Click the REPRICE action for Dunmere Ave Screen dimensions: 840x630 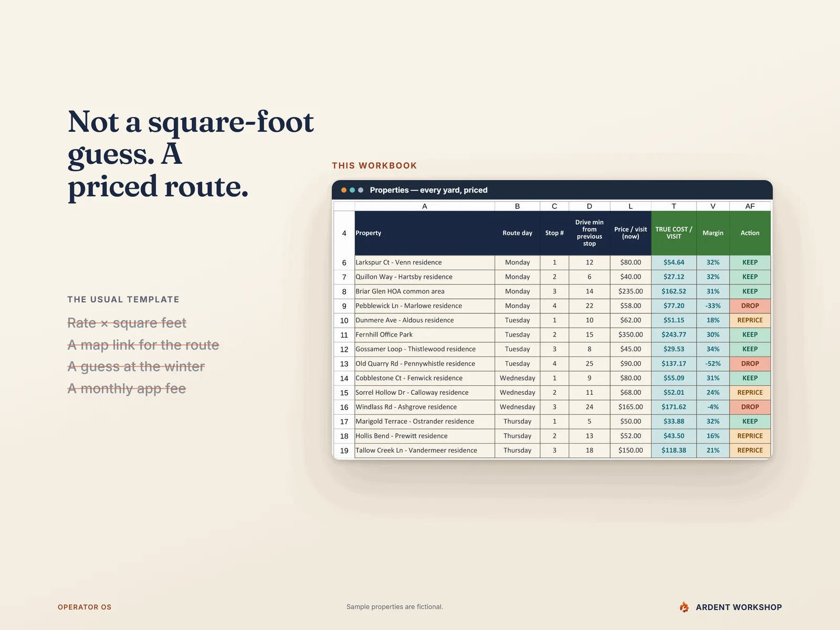750,320
